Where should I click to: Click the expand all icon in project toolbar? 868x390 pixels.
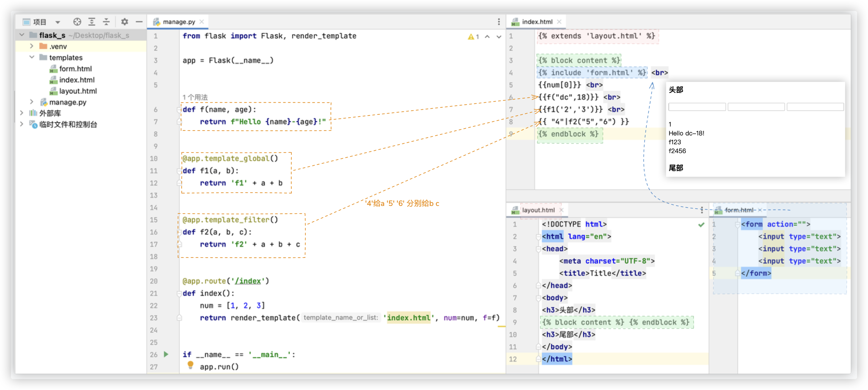point(92,22)
